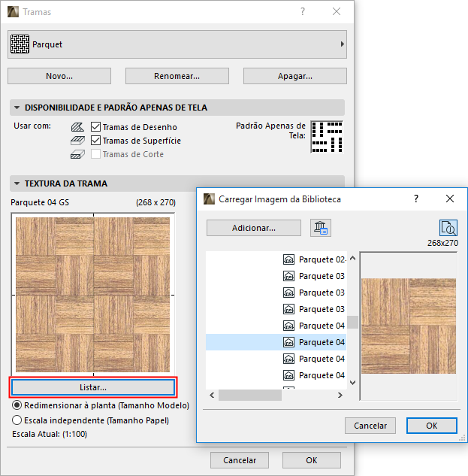
Task: Click the Novo... button
Action: [x=59, y=76]
